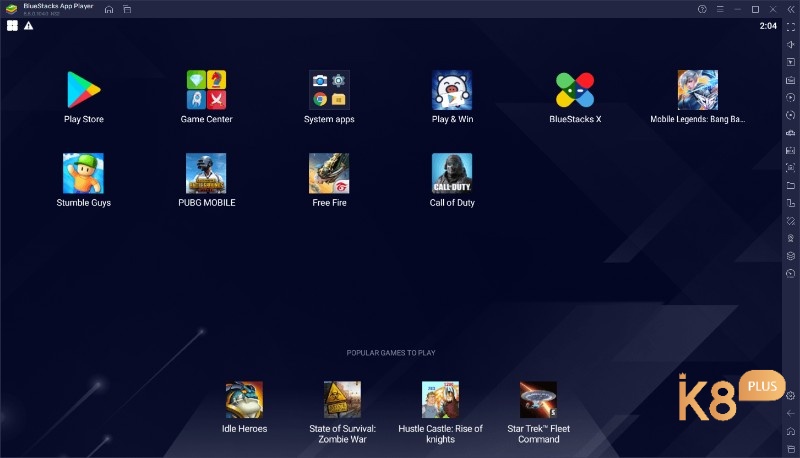Click the lock cursor icon in sidebar
The width and height of the screenshot is (800, 458).
click(x=791, y=62)
